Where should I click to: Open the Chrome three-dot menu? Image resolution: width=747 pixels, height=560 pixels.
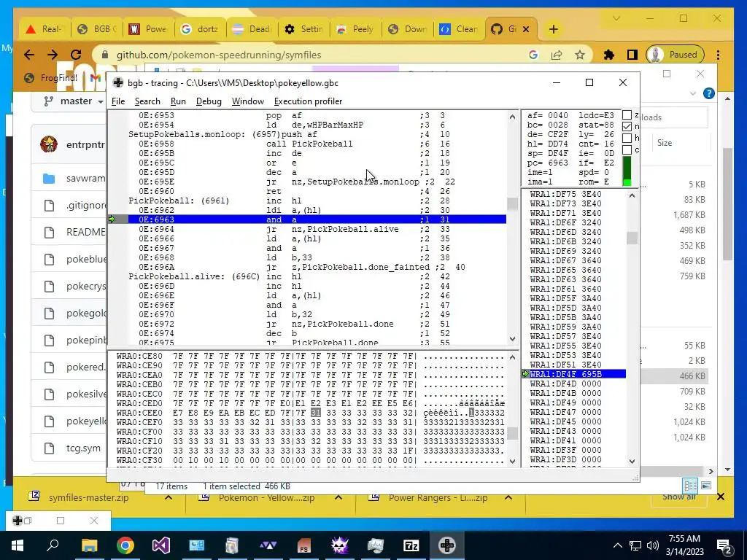[718, 55]
